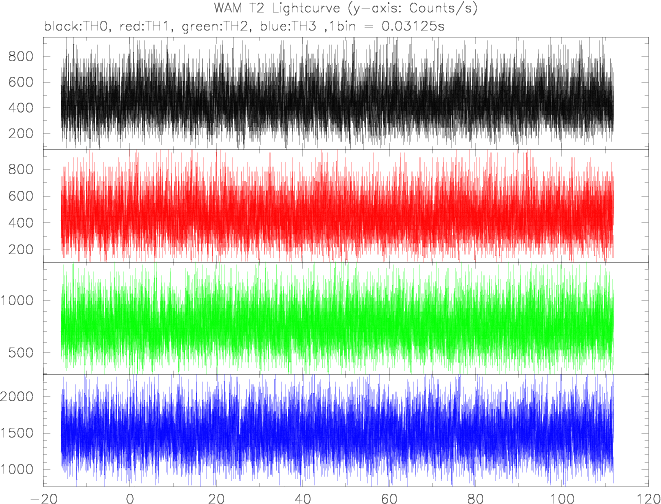Click the -20 x-axis tick label
Viewport: 661px width, 504px height.
click(43, 498)
